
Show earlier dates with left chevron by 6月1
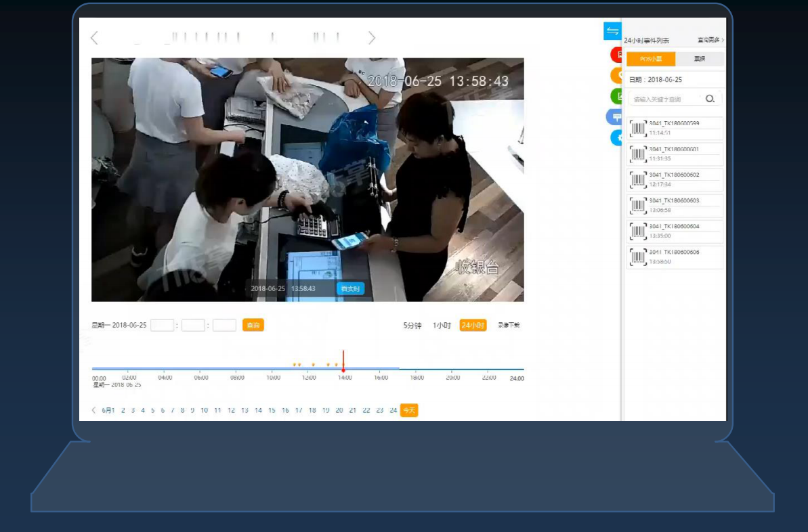[94, 410]
